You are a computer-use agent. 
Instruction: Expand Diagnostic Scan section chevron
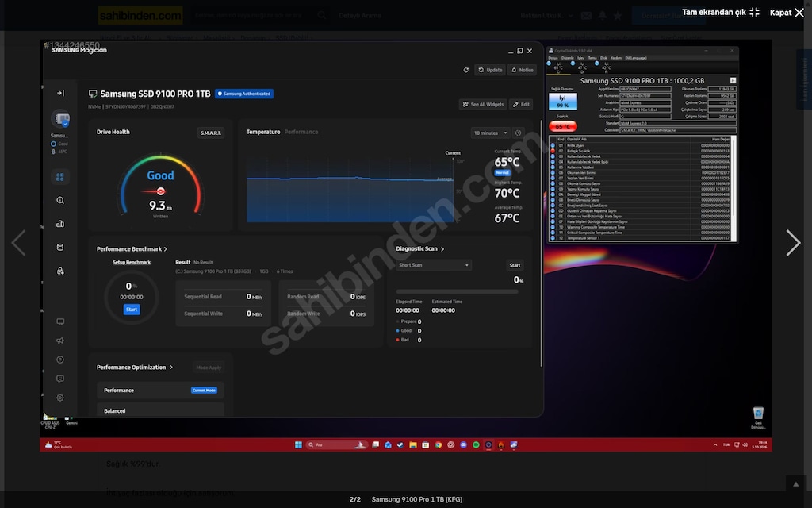pyautogui.click(x=442, y=249)
